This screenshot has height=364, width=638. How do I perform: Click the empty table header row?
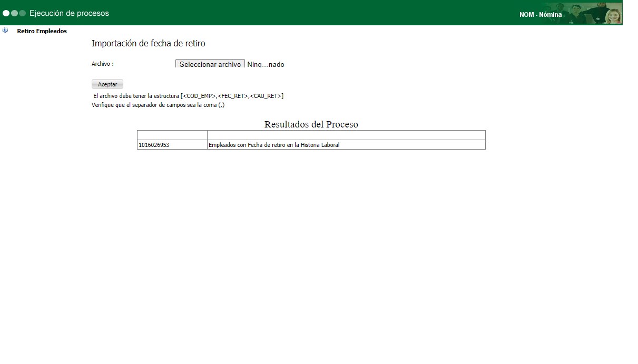click(x=311, y=135)
